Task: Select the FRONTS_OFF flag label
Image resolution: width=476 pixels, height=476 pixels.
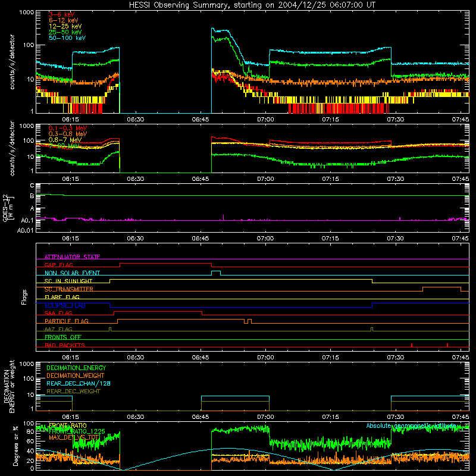Action: click(63, 337)
